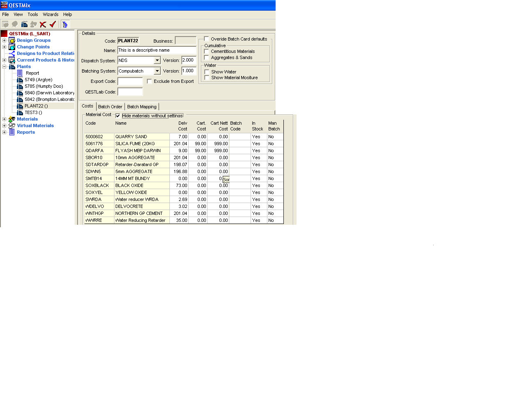Enable Exclude from Export checkbox
525x420 pixels.
(x=149, y=81)
